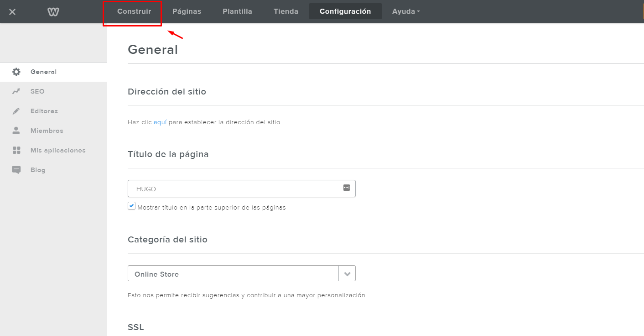Uncheck Mostrar título en la parte superior
The height and width of the screenshot is (336, 644).
pos(132,206)
